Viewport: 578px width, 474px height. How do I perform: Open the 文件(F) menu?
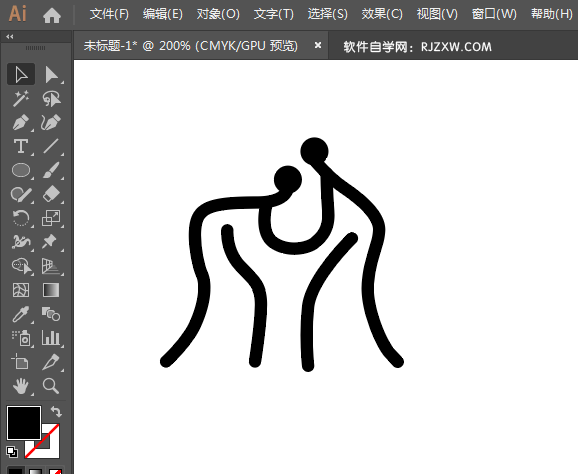(x=109, y=14)
